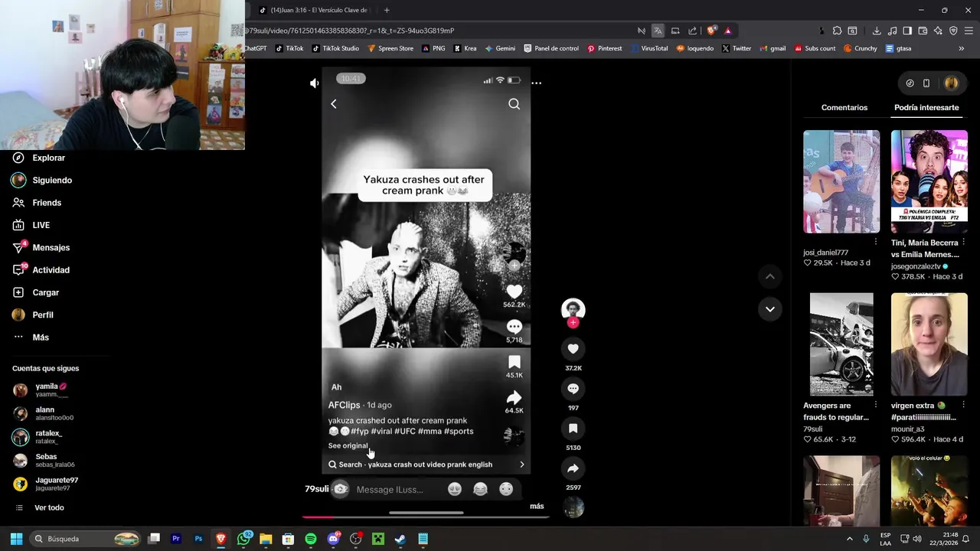This screenshot has height=551, width=980.
Task: Select the Juan 3:16 TikTok browser tab
Action: click(314, 10)
